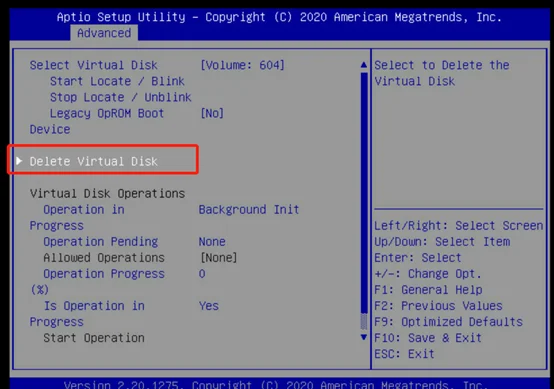The image size is (554, 389).
Task: Click the Up/Down: Select Item hint
Action: coord(442,242)
